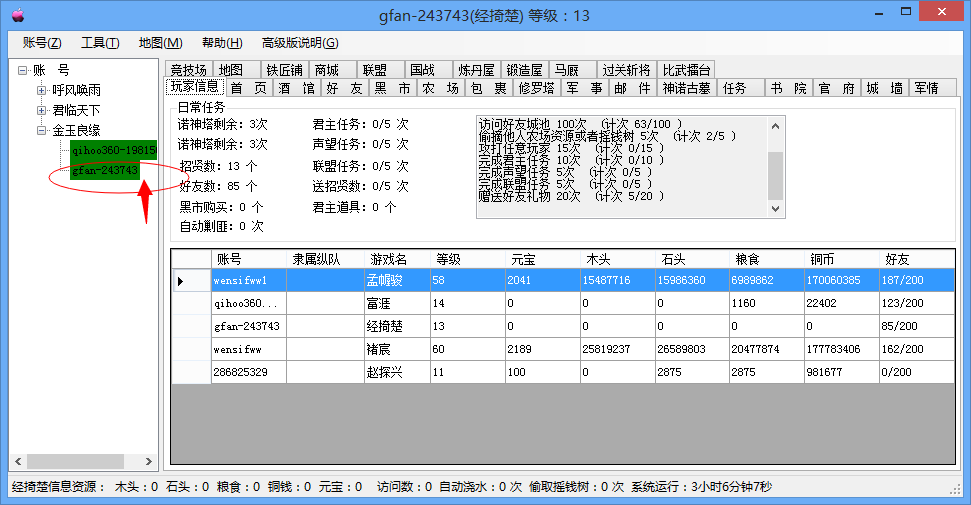Open the 高级版说明(G) menu
Screen dimensions: 971x505
(299, 43)
